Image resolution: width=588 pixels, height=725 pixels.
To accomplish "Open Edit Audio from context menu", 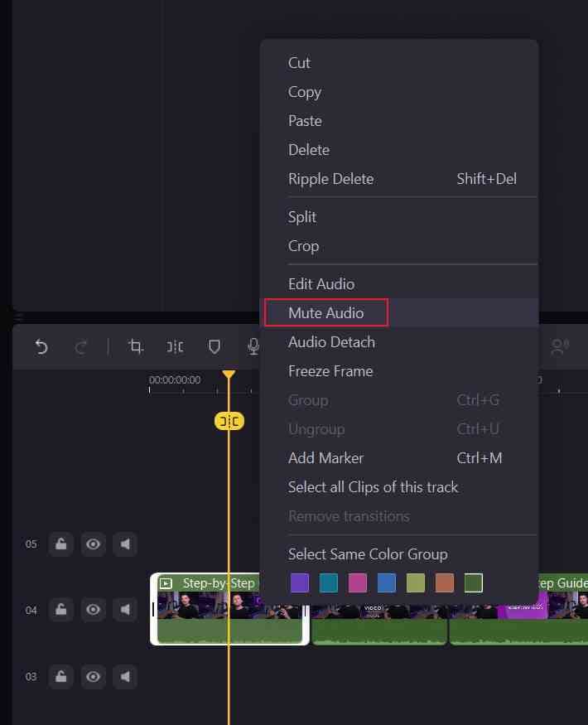I will 399,284.
